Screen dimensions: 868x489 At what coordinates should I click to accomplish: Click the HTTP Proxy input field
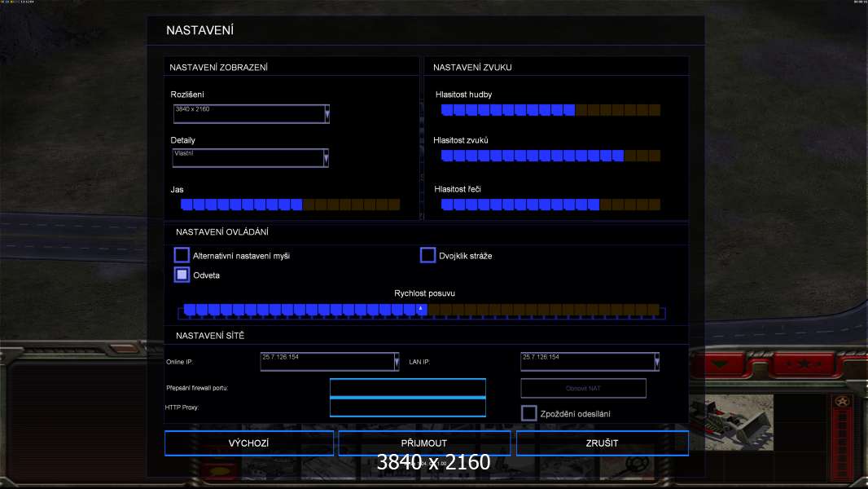coord(407,407)
